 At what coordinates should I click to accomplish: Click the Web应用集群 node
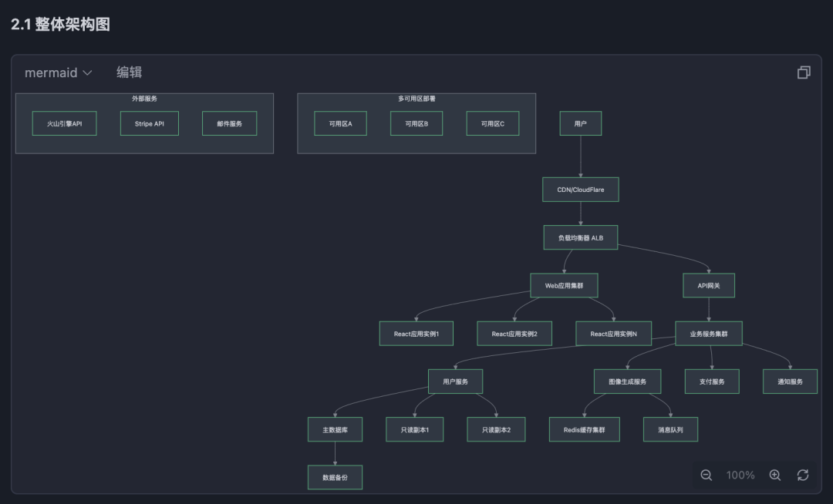point(564,285)
